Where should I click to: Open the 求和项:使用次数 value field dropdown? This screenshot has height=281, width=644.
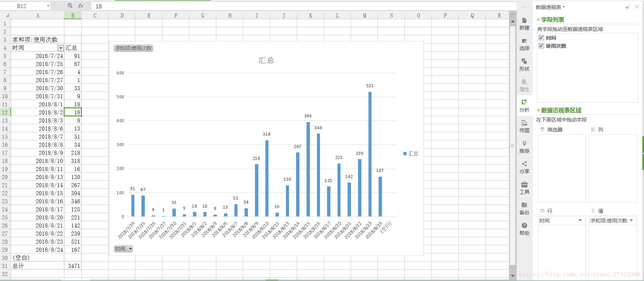[x=631, y=220]
